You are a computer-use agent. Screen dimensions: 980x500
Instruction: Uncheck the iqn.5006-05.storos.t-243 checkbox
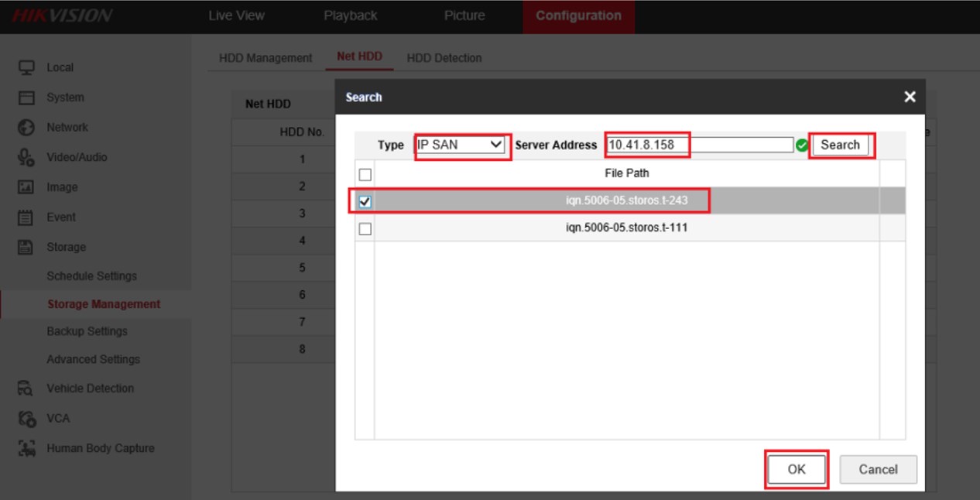pos(365,201)
